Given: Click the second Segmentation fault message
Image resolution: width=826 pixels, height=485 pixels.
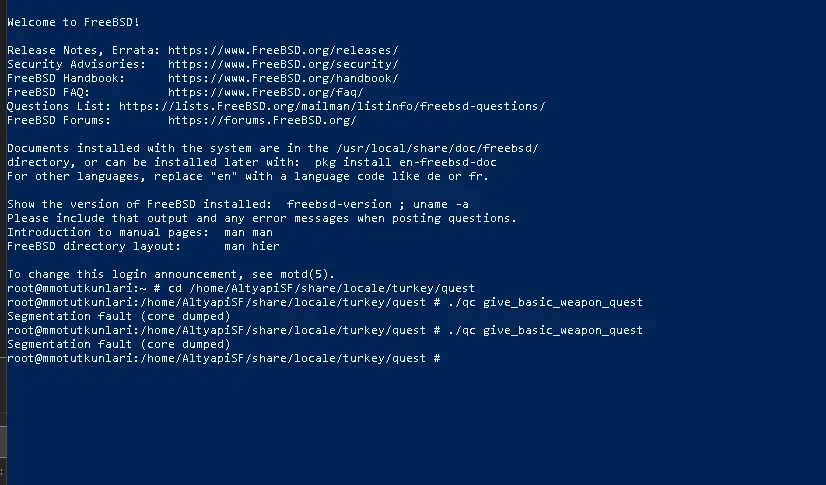Looking at the screenshot, I should [x=119, y=344].
